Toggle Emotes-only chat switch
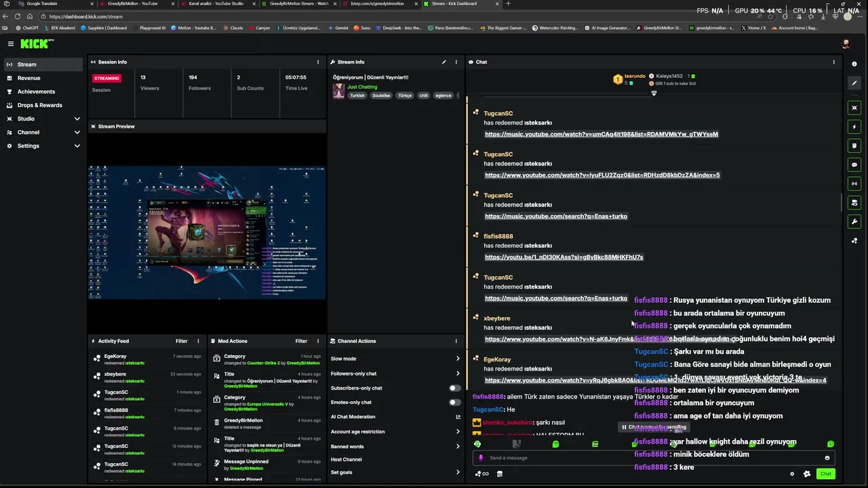Image resolution: width=868 pixels, height=488 pixels. pyautogui.click(x=454, y=402)
